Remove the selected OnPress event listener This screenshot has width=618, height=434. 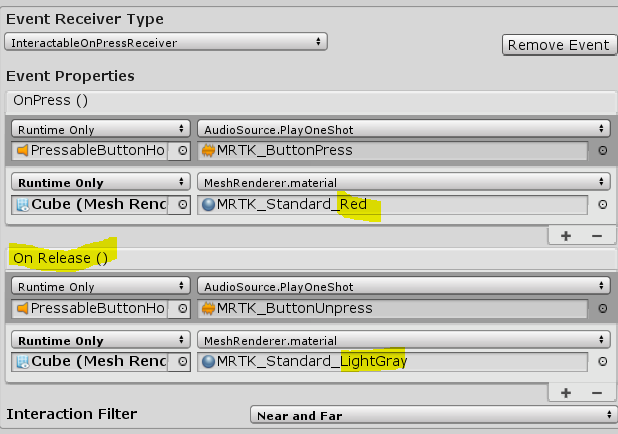[596, 236]
